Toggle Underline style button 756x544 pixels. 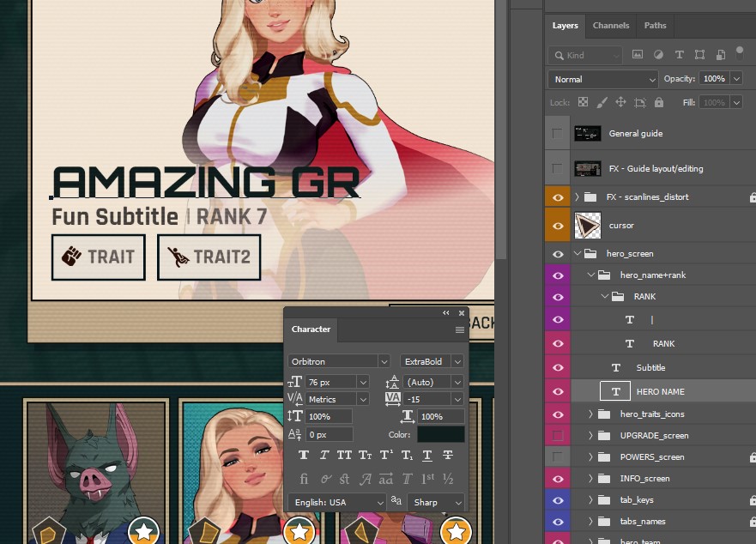tap(427, 455)
